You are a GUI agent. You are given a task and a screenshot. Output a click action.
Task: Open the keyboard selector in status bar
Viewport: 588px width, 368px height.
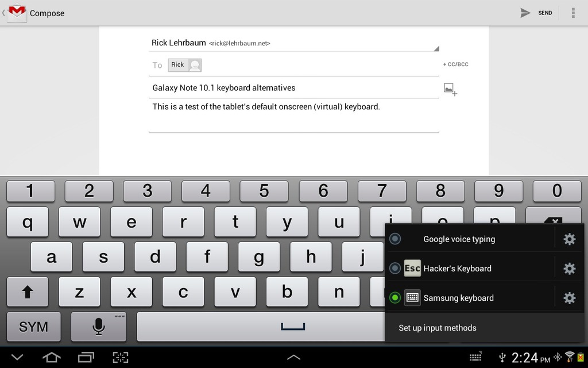pos(475,356)
